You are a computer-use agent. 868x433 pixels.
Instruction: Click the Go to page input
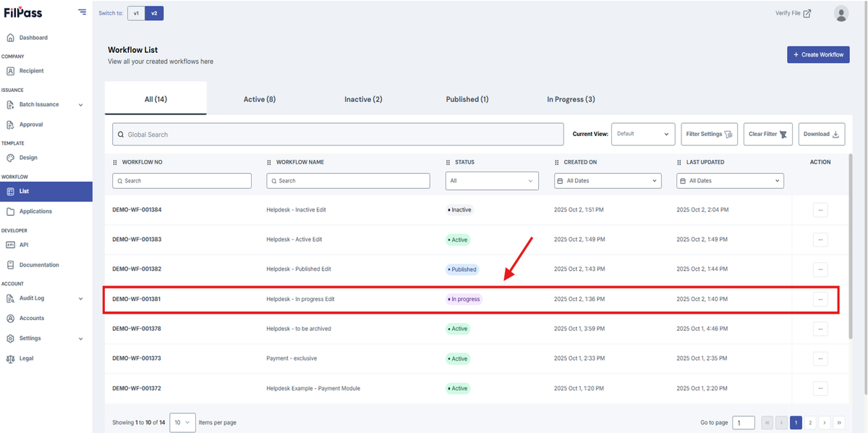click(744, 422)
